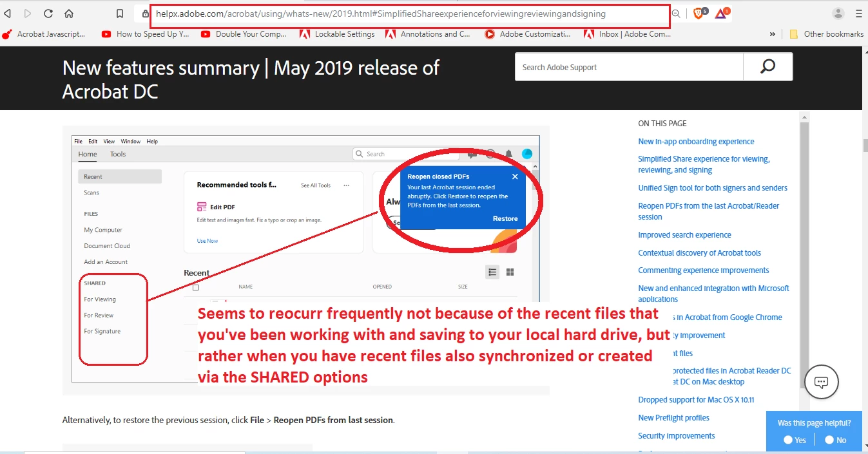Go to New in-app onboarding experience link
This screenshot has height=454, width=868.
(x=696, y=142)
